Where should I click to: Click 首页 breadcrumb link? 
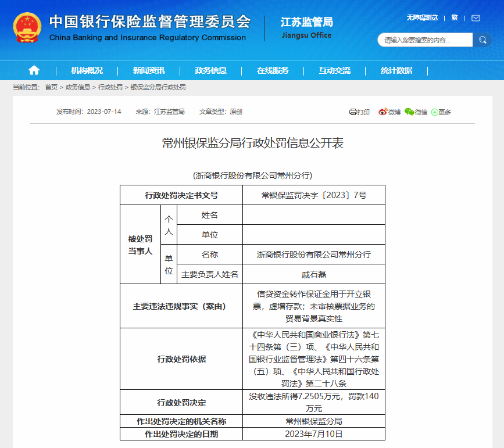(x=51, y=87)
